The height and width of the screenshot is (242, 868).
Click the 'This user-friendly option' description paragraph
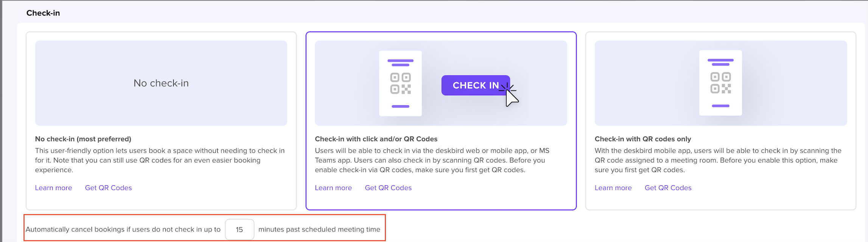[160, 160]
